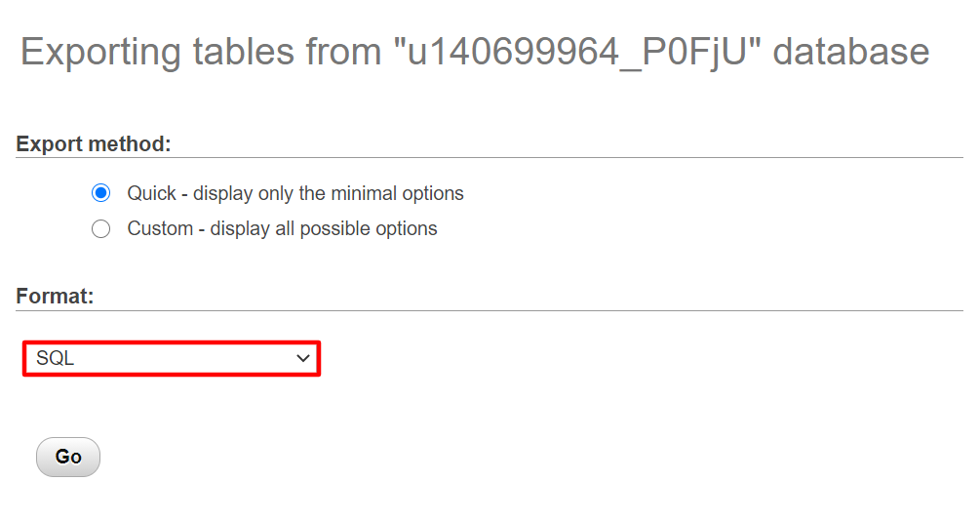This screenshot has width=980, height=521.
Task: Click the word "database" in the page title
Action: click(x=850, y=52)
